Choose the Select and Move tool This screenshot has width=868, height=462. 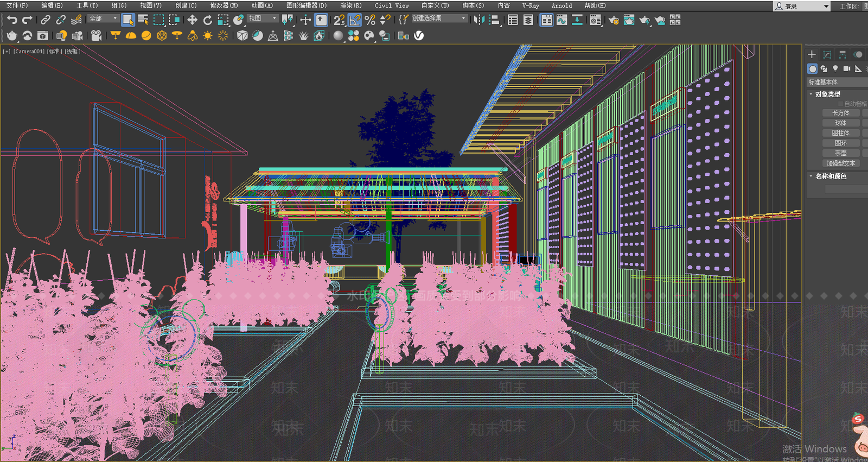(192, 20)
